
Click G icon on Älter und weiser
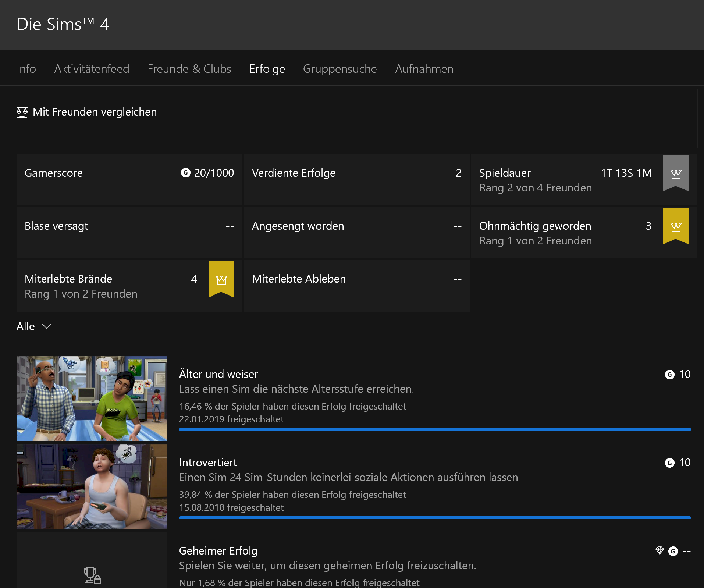(x=669, y=375)
